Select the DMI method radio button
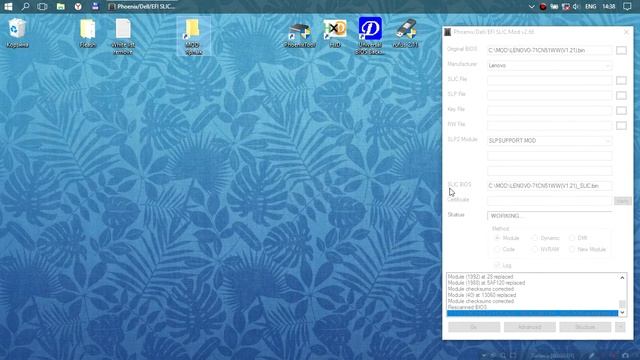Screen dimensions: 640x360 572,238
